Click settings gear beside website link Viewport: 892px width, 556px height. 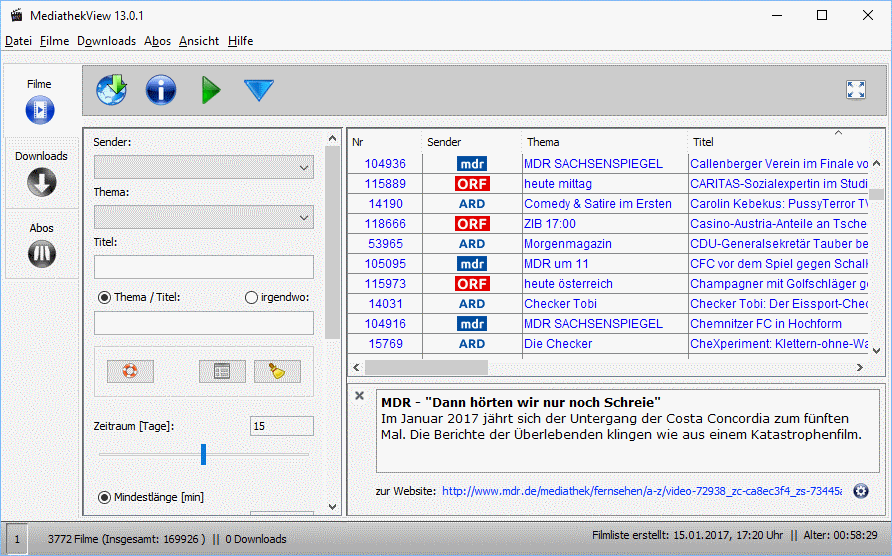[x=861, y=491]
